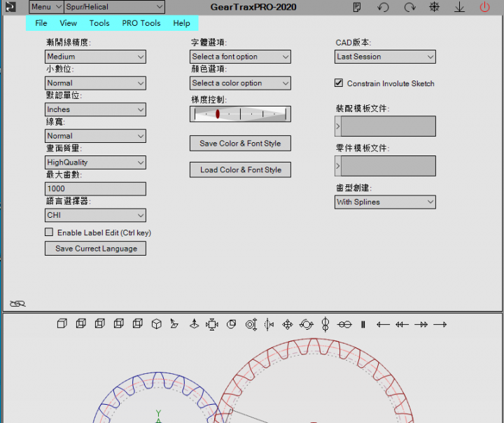The height and width of the screenshot is (423, 504).
Task: Click the ship wheel icon in title bar
Action: click(x=435, y=8)
